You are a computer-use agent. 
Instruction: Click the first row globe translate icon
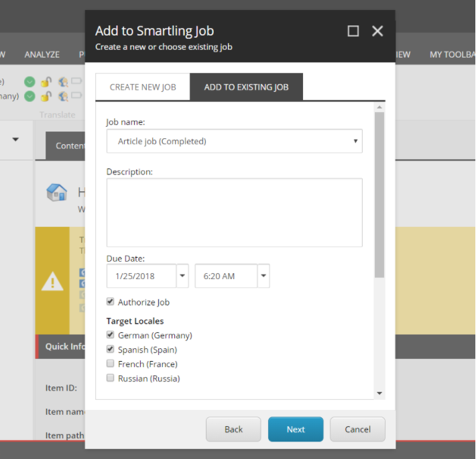tap(63, 82)
